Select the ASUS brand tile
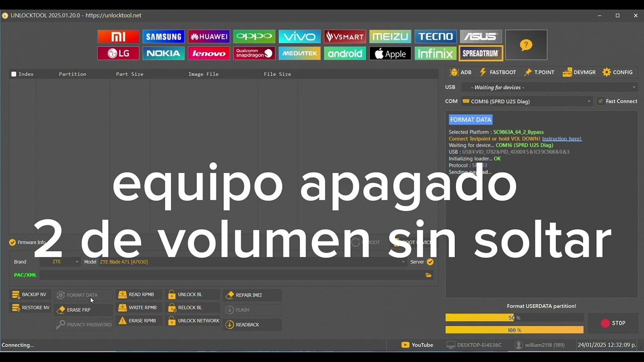The height and width of the screenshot is (362, 644). pos(480,37)
